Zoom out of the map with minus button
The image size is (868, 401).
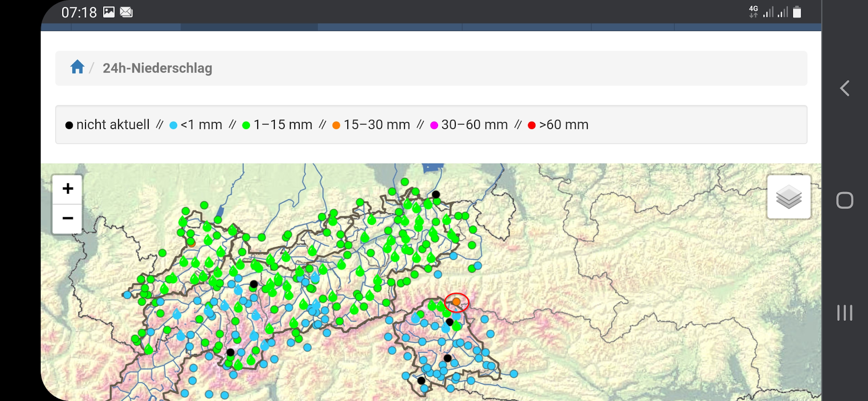[67, 219]
